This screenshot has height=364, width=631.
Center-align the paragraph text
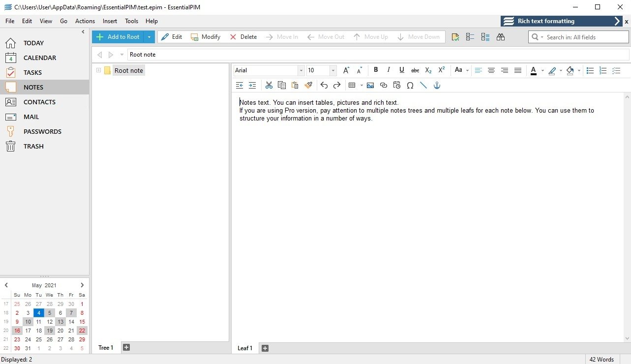[491, 70]
